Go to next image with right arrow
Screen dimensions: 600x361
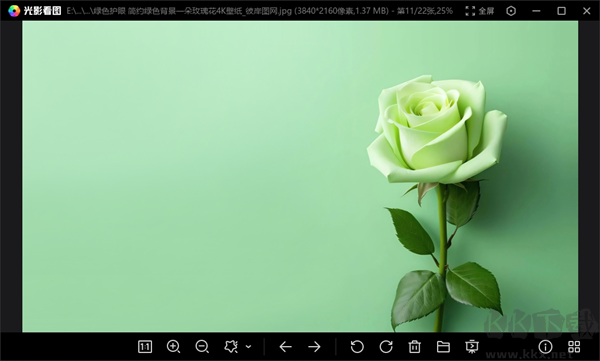pos(314,347)
